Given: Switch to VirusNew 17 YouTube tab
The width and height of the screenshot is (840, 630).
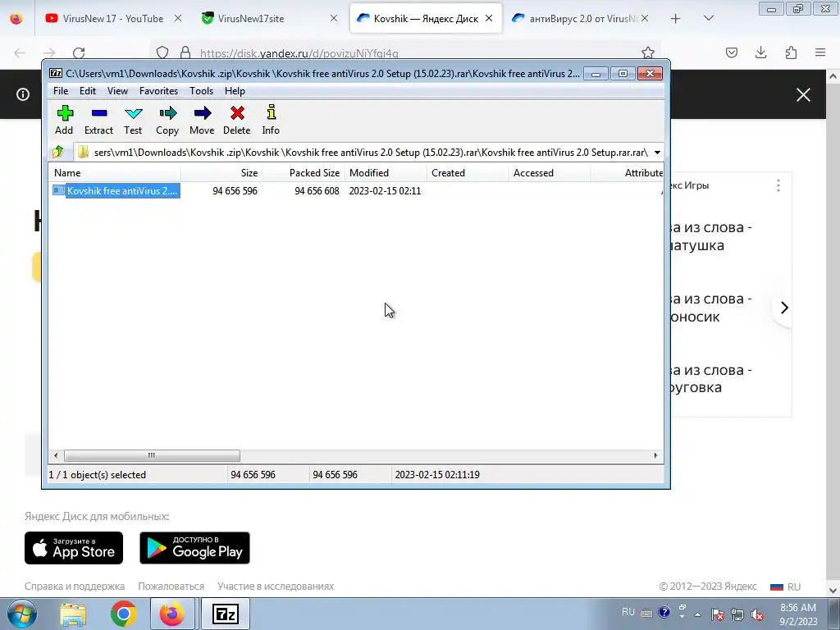Looking at the screenshot, I should 113,19.
